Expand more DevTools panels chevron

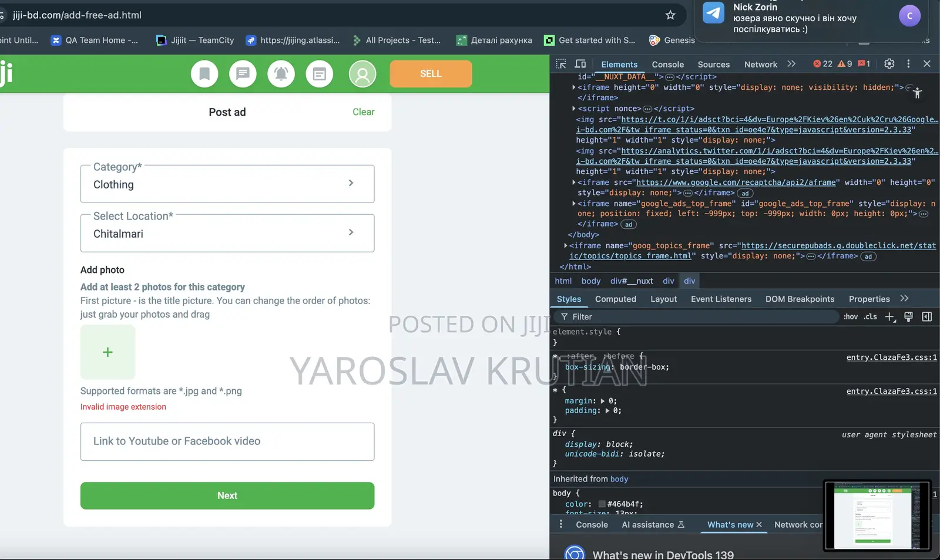tap(791, 64)
